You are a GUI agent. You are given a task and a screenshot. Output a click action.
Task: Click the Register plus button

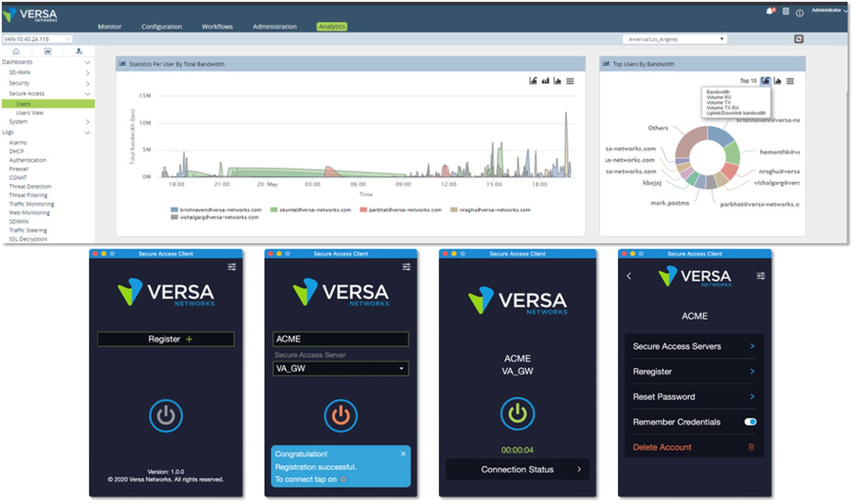pyautogui.click(x=166, y=339)
